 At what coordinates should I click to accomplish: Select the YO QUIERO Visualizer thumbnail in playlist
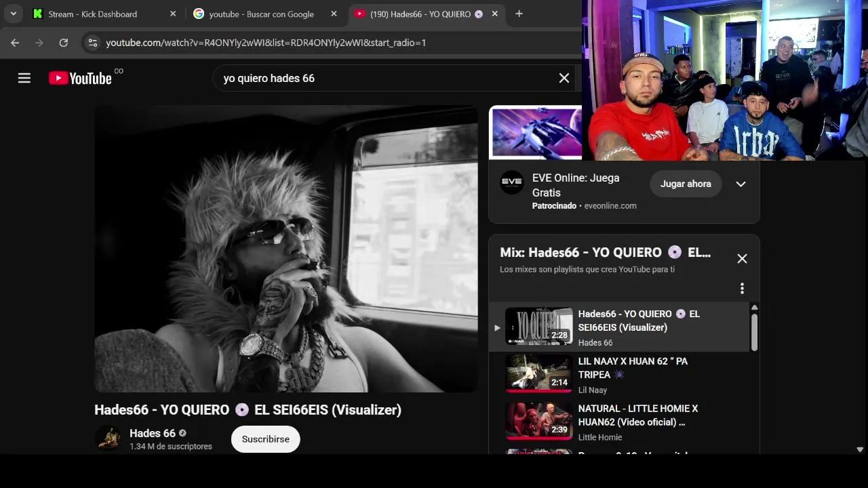click(x=538, y=326)
